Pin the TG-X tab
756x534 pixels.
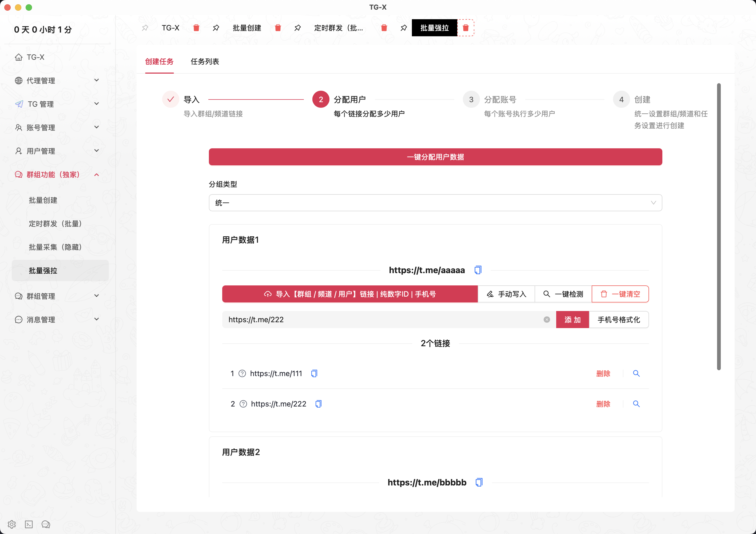145,28
